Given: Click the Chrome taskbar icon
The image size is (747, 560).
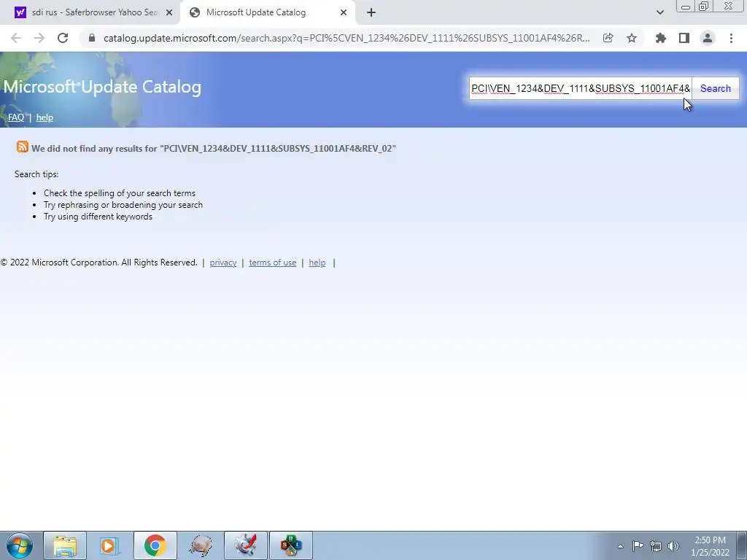Looking at the screenshot, I should tap(155, 545).
